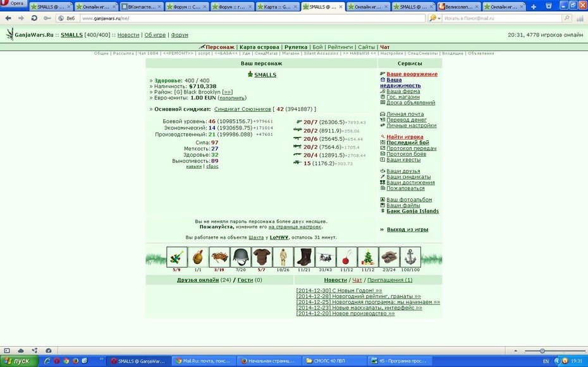Click сброс stats reset link
The width and height of the screenshot is (588, 367).
212,167
